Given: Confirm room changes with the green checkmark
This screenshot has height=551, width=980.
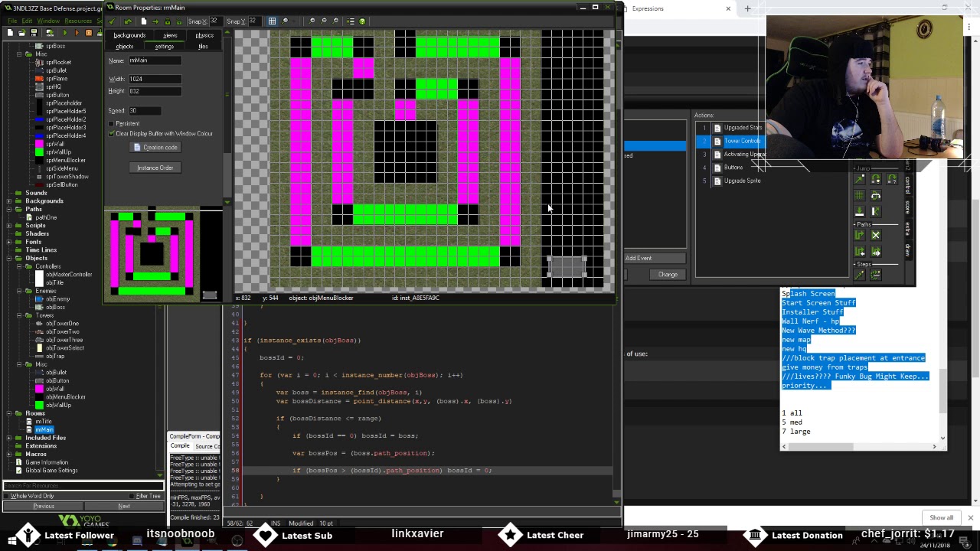Looking at the screenshot, I should [x=112, y=21].
